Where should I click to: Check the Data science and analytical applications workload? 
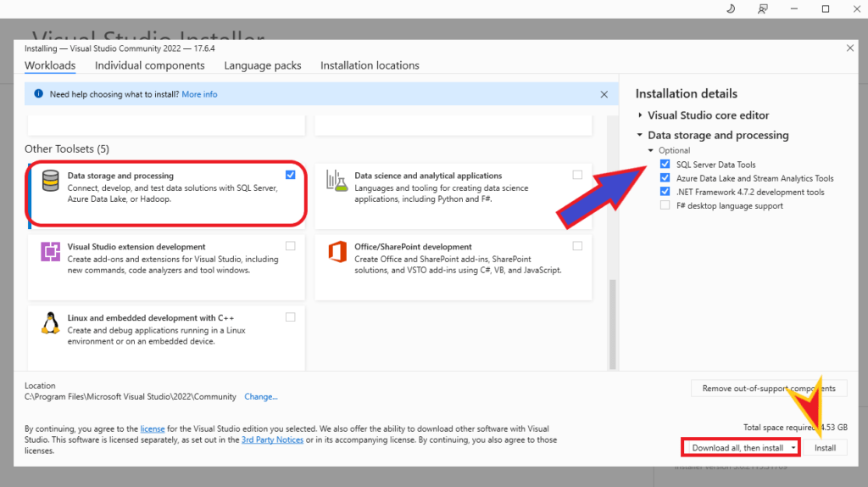coord(577,175)
